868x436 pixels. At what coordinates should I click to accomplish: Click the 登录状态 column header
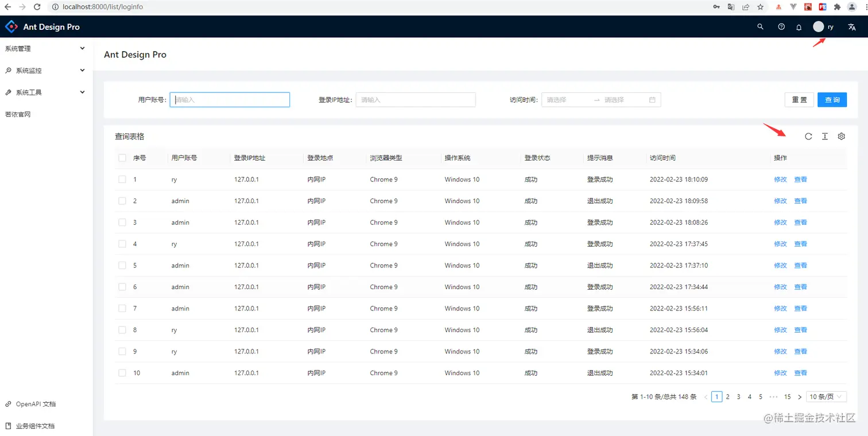point(537,158)
